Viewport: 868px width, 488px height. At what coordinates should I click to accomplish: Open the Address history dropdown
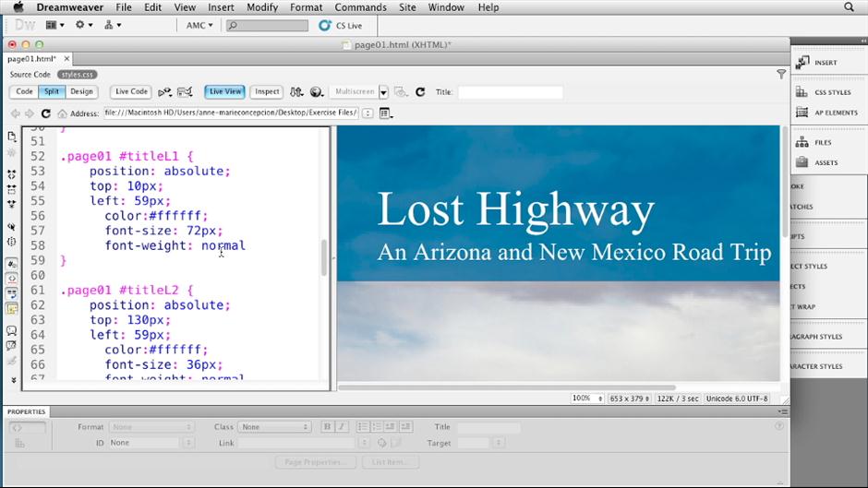coord(368,113)
